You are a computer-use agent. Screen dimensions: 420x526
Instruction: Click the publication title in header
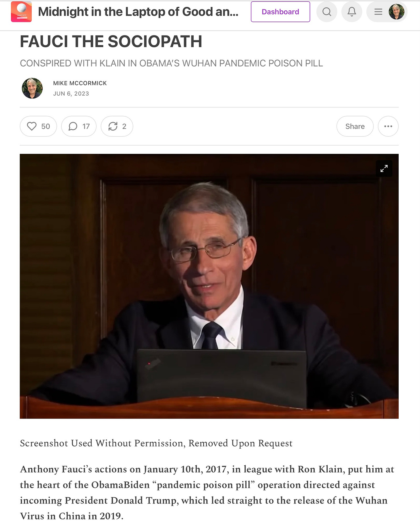(x=138, y=12)
